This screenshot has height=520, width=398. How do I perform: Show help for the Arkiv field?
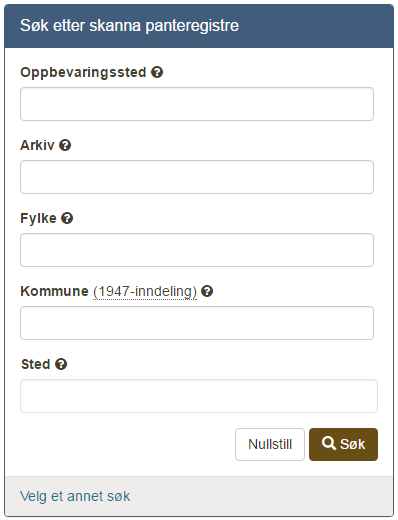click(65, 145)
